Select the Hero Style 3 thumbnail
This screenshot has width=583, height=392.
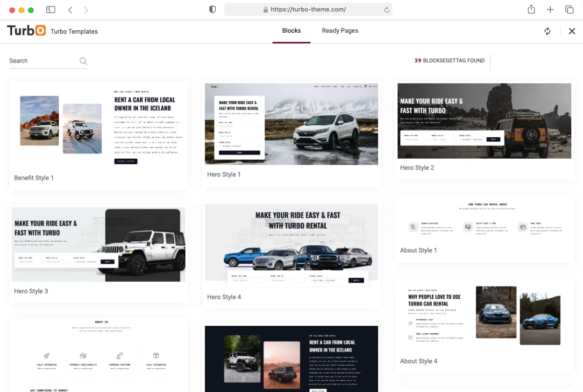98,245
